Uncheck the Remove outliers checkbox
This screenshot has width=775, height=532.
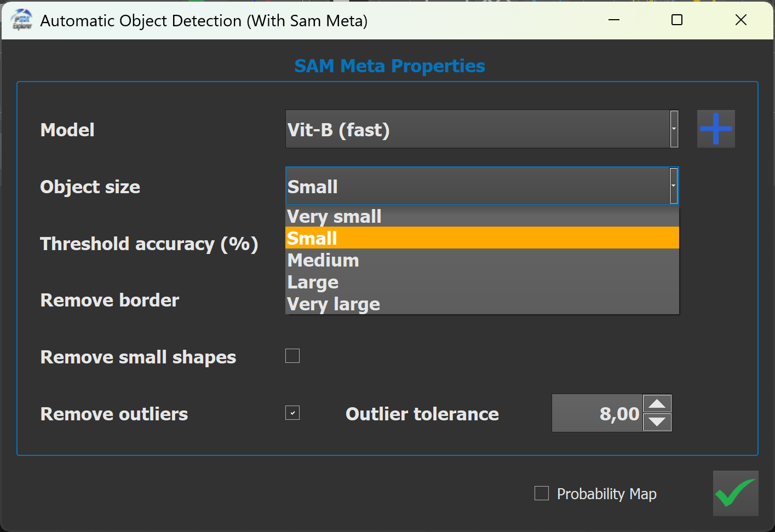click(292, 413)
